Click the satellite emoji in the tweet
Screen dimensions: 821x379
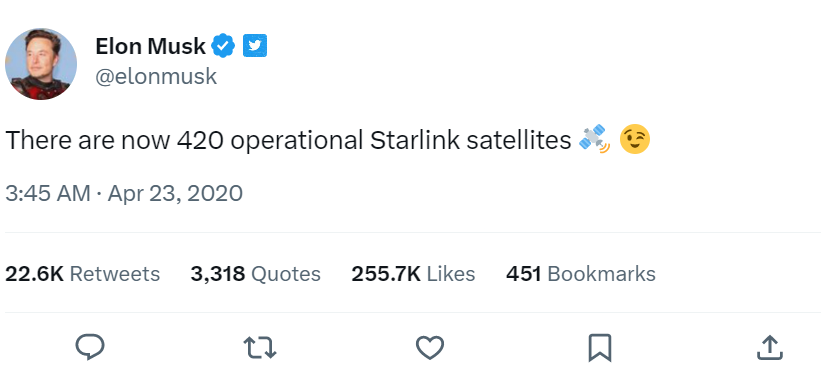pyautogui.click(x=595, y=140)
